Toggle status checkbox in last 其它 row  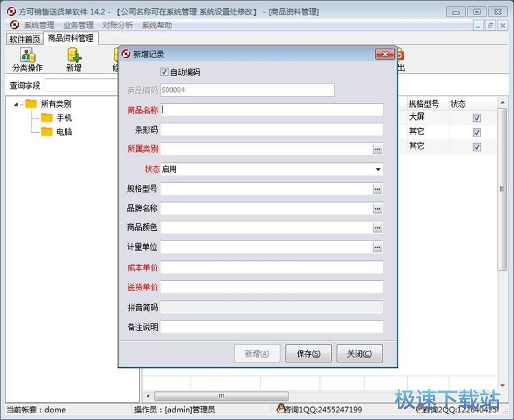point(477,147)
